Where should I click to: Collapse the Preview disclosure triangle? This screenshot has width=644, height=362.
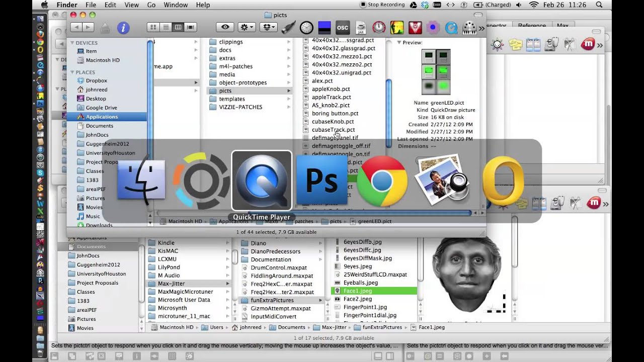coord(398,43)
